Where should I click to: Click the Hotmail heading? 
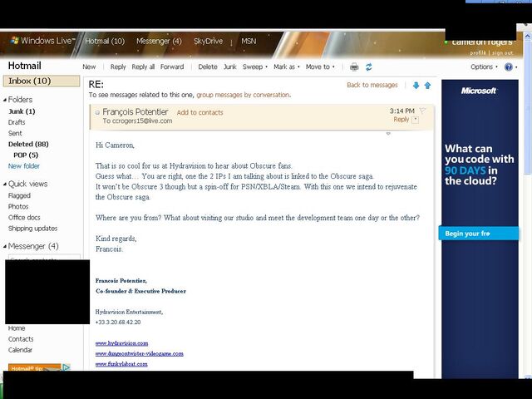(x=24, y=66)
